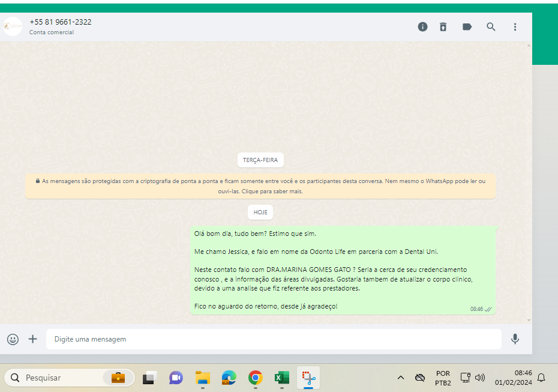This screenshot has width=558, height=392.
Task: Open Microsoft Edge from taskbar
Action: tap(229, 378)
